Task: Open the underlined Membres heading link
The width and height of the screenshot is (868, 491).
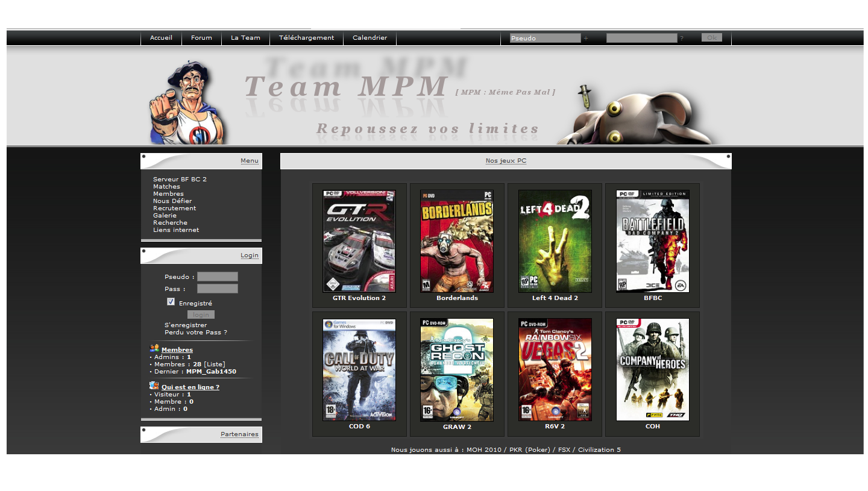Action: point(177,350)
